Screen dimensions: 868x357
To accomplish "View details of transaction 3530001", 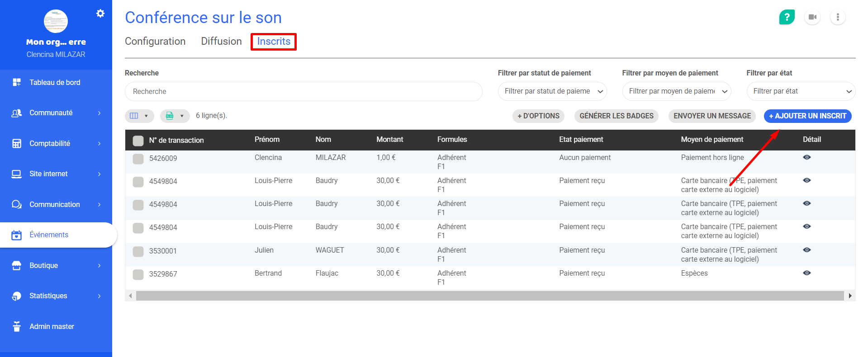I will click(x=806, y=250).
